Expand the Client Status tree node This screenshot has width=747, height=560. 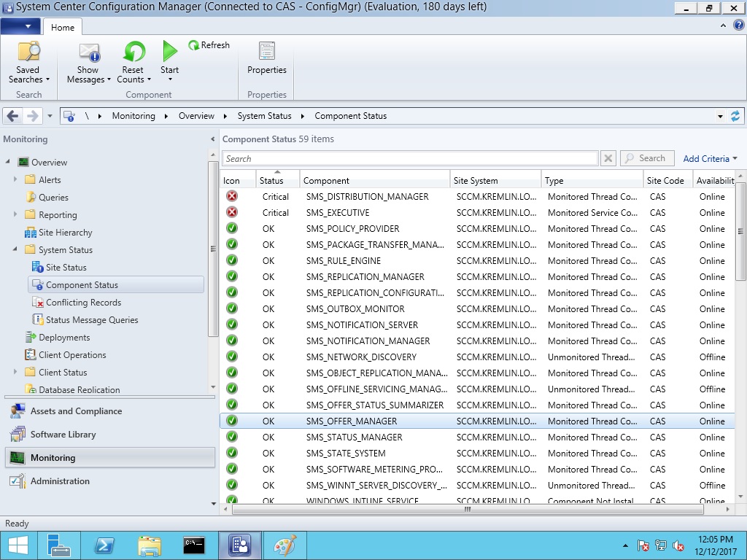[x=15, y=372]
